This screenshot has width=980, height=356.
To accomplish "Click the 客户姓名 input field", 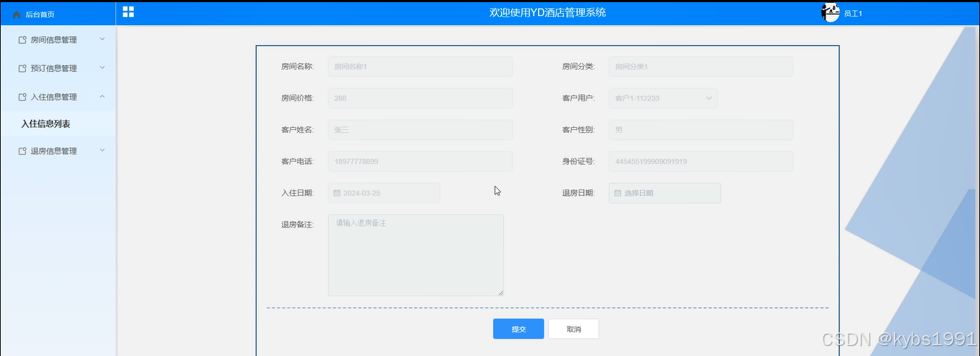I will [x=420, y=130].
